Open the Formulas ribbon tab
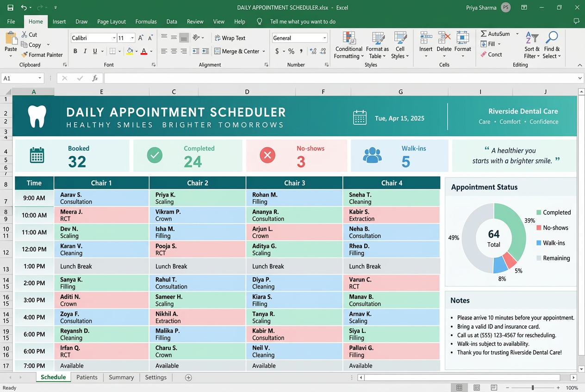 146,21
